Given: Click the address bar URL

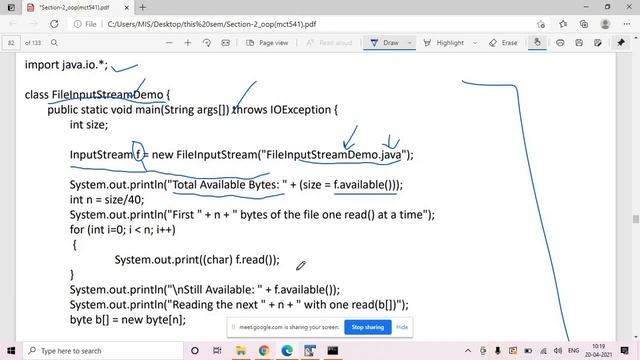Looking at the screenshot, I should [211, 24].
